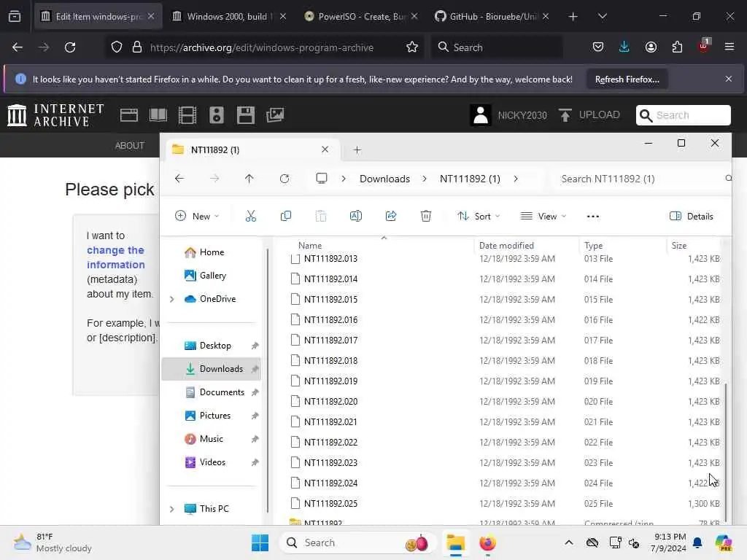This screenshot has width=747, height=560.
Task: Expand the This PC tree node
Action: (x=172, y=509)
